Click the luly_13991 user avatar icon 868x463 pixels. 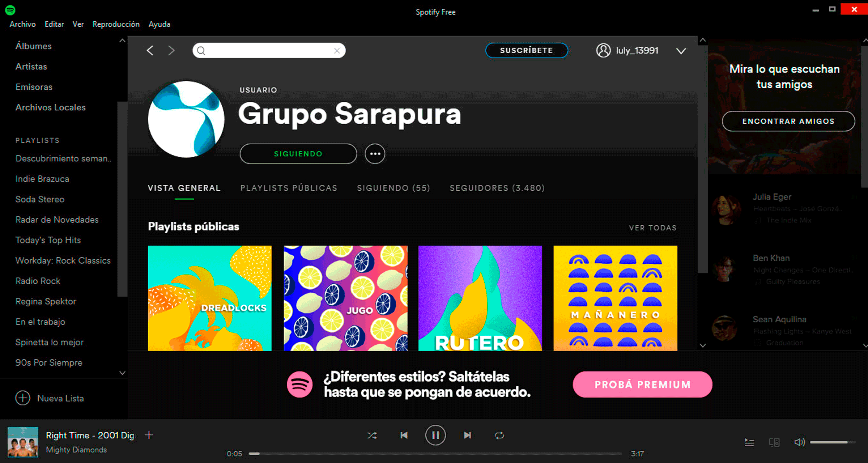603,51
